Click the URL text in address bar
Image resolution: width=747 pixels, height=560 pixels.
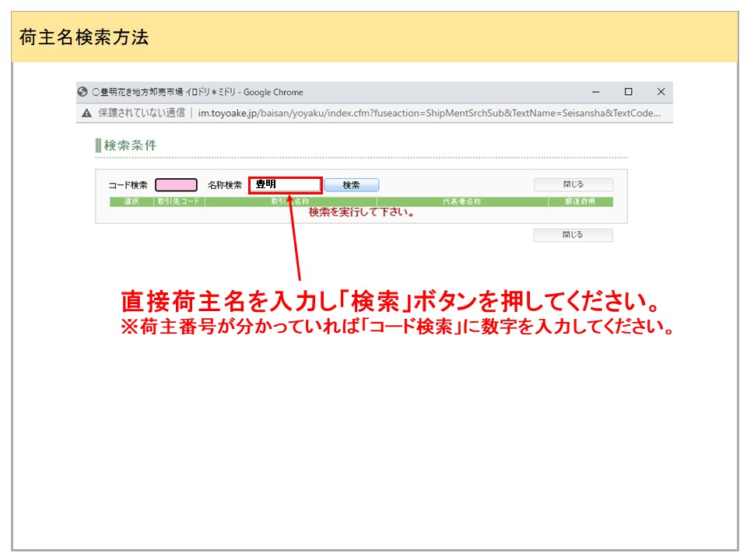430,113
